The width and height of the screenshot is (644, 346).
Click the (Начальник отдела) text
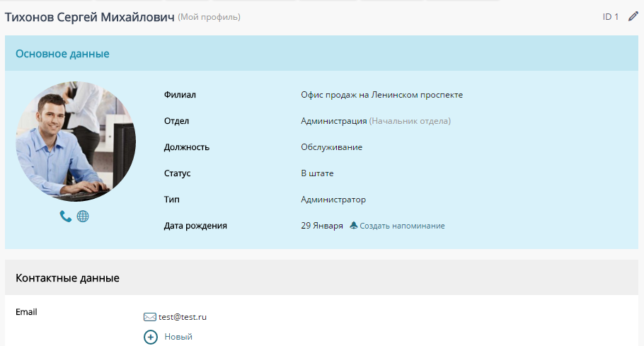[x=410, y=121]
